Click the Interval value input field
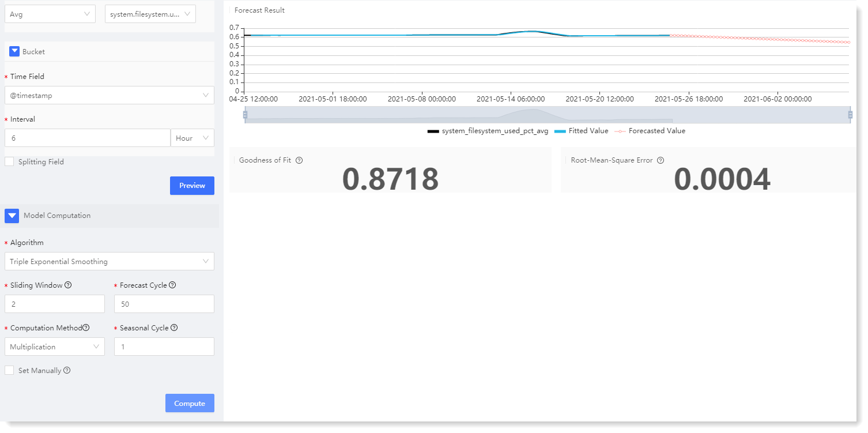 88,138
